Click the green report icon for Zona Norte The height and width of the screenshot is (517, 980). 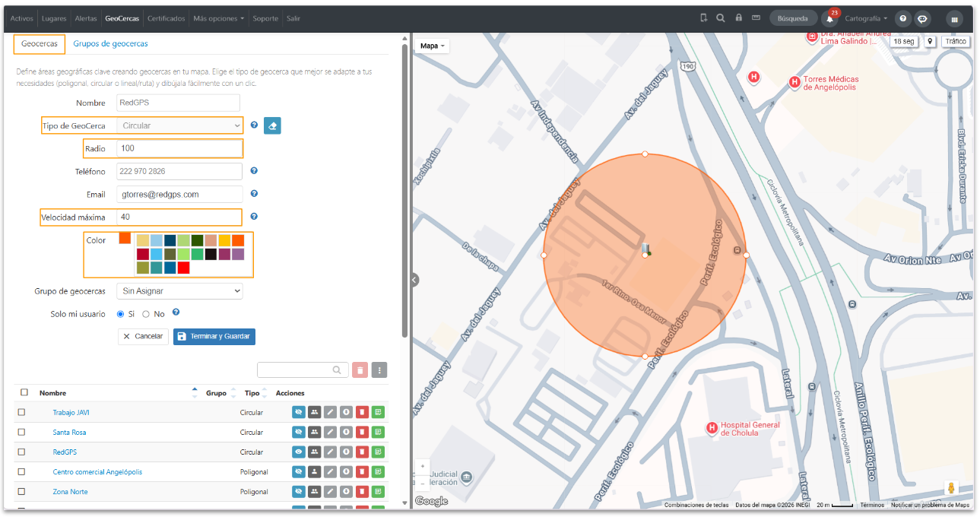pos(378,491)
